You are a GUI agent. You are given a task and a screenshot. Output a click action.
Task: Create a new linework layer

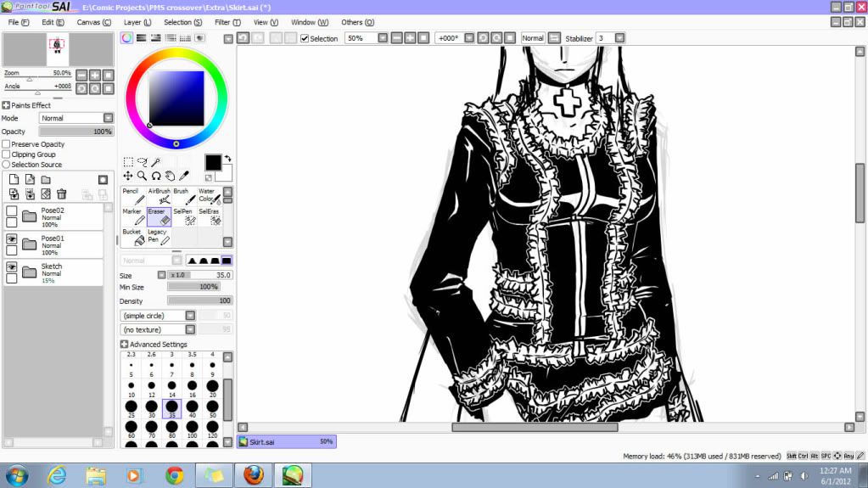tap(30, 179)
